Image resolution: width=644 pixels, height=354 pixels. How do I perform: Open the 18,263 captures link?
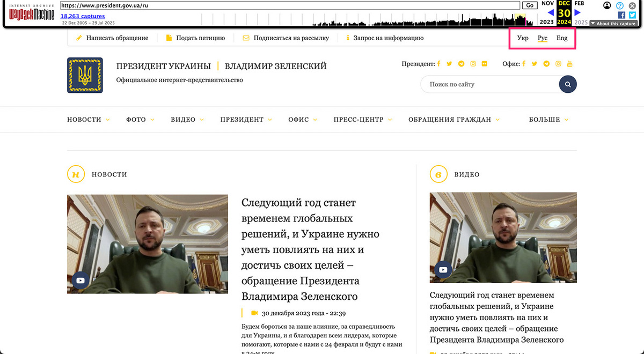click(82, 16)
